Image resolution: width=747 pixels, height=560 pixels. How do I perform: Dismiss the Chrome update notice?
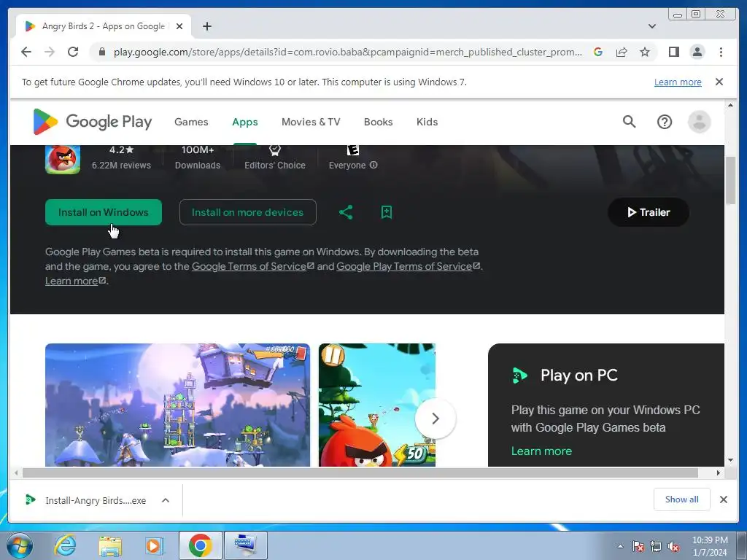(719, 82)
